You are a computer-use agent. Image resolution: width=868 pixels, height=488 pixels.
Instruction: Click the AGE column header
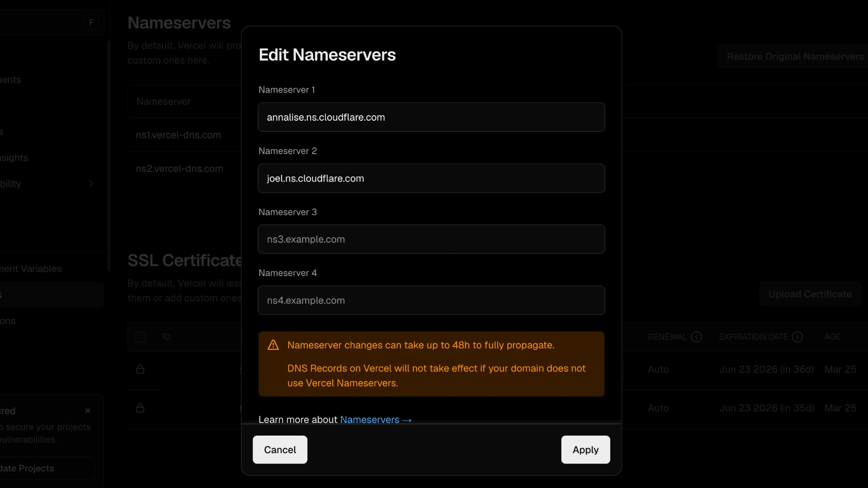(x=832, y=337)
